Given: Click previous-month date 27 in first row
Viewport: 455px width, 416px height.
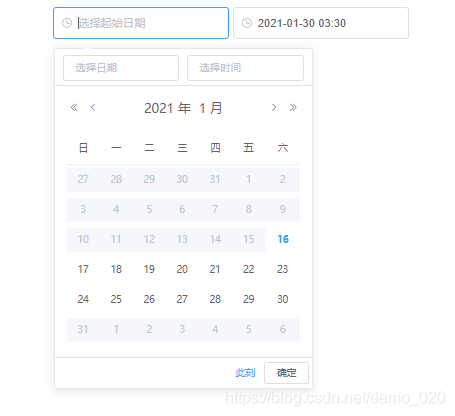Looking at the screenshot, I should click(83, 179).
